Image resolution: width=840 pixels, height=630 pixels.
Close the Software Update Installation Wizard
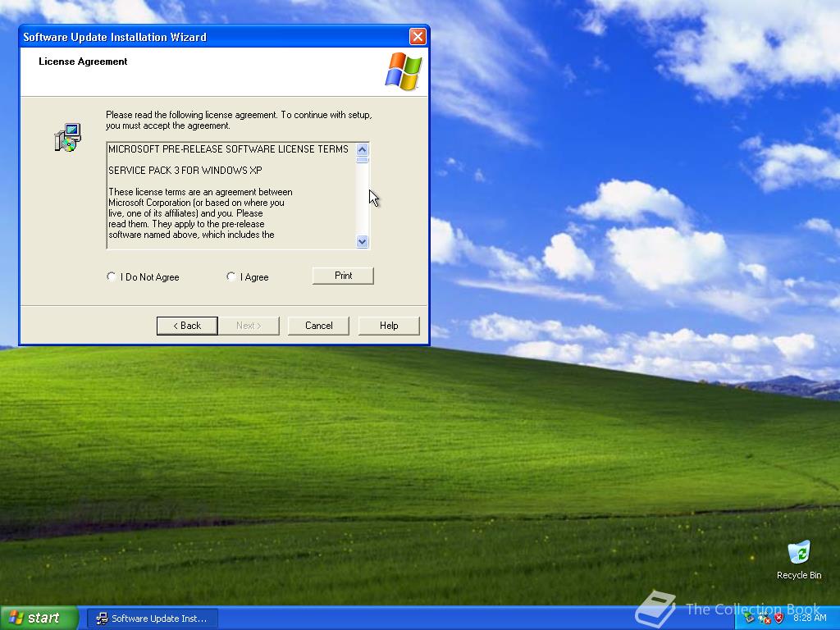pyautogui.click(x=418, y=36)
